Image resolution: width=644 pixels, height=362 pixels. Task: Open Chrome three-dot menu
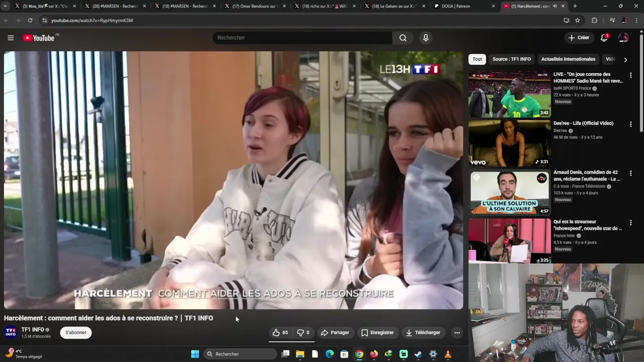(636, 20)
